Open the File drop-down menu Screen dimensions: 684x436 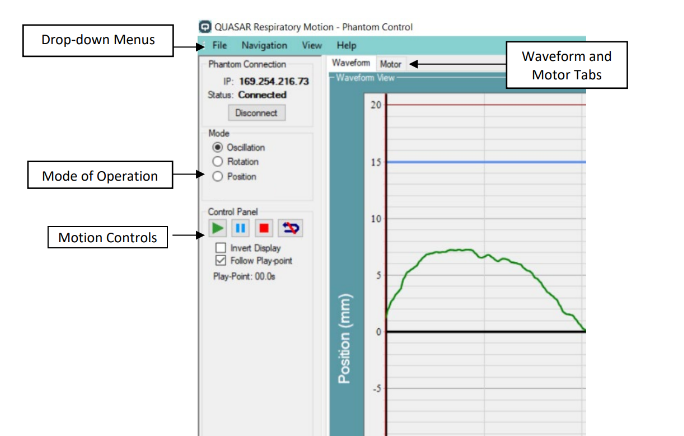(x=219, y=46)
